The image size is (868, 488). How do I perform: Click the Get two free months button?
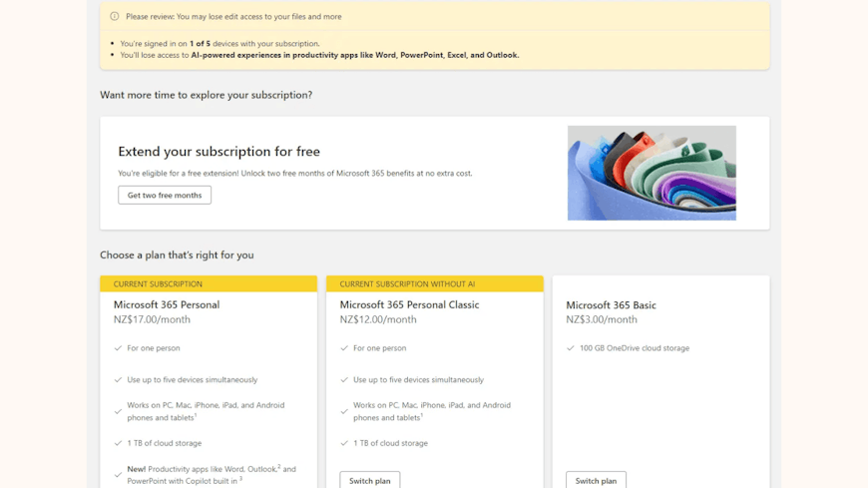[165, 195]
